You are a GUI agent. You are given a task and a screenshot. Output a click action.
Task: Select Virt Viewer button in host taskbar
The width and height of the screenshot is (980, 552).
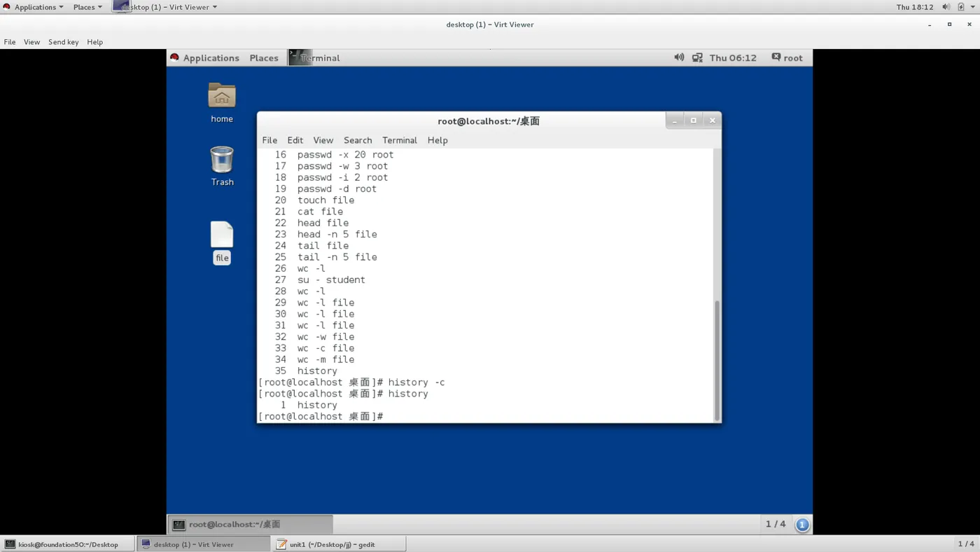(x=203, y=544)
